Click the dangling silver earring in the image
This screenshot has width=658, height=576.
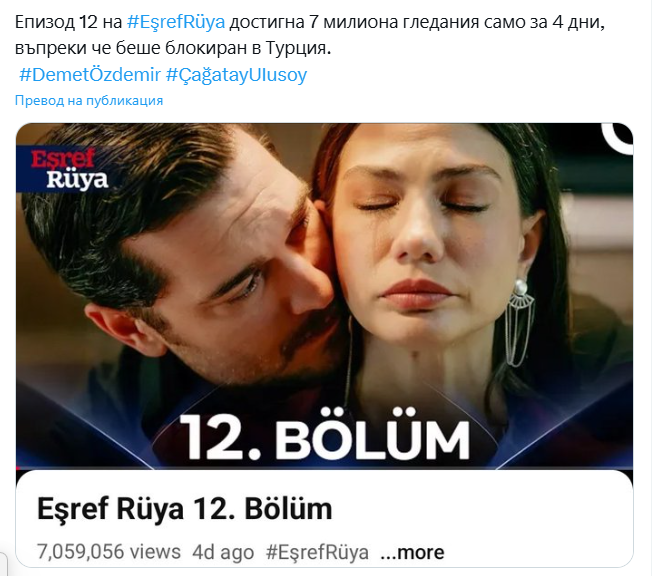[519, 323]
